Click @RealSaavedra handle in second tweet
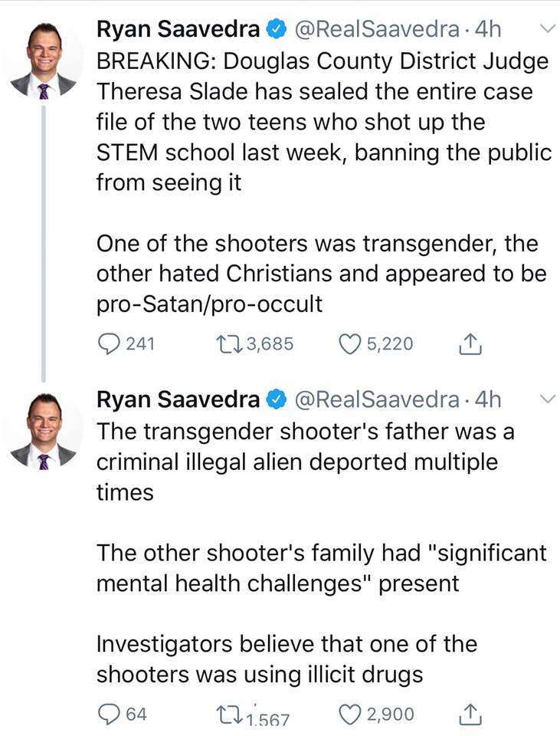This screenshot has width=560, height=736. 378,399
